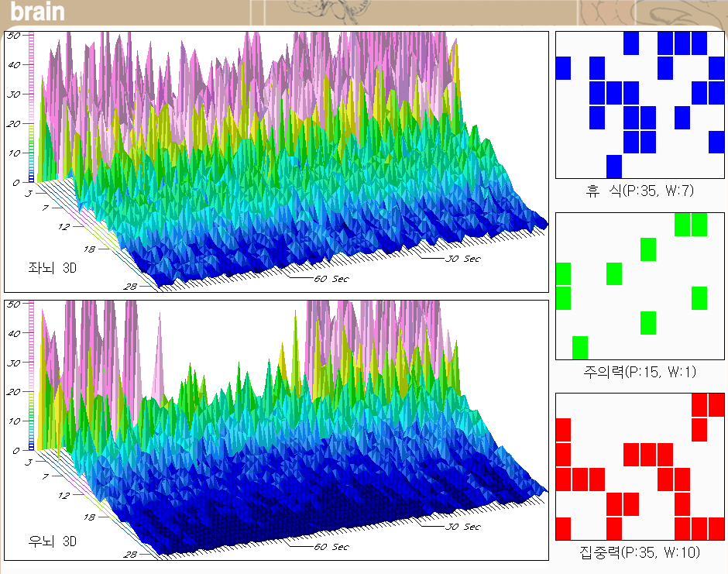Click the 60 Sec marker on the 우뇌 chart
The width and height of the screenshot is (728, 574).
click(x=331, y=546)
